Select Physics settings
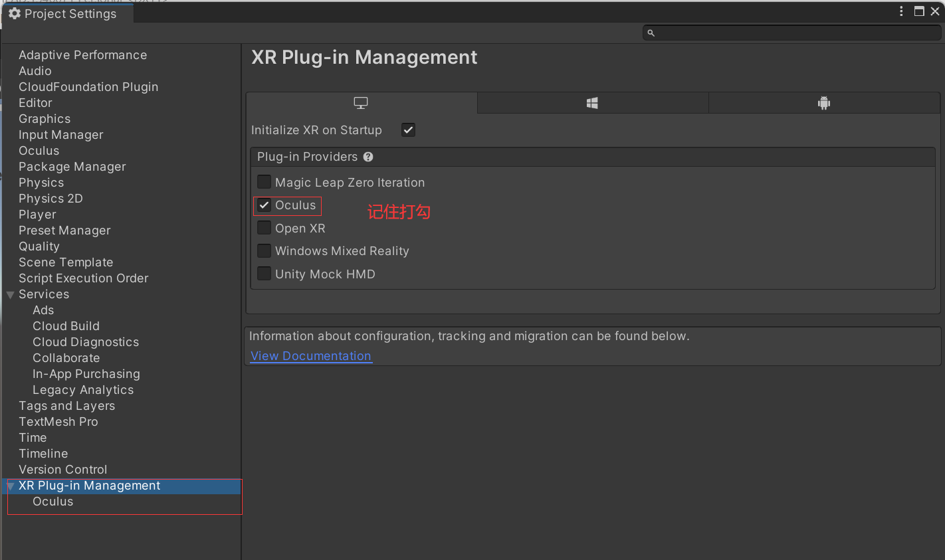The image size is (945, 560). point(41,183)
